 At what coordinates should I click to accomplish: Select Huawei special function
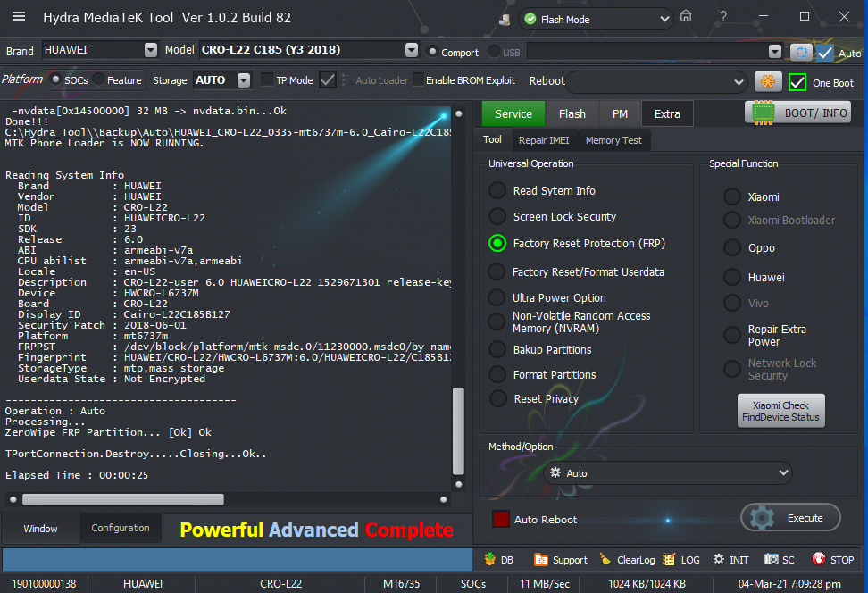pyautogui.click(x=732, y=276)
